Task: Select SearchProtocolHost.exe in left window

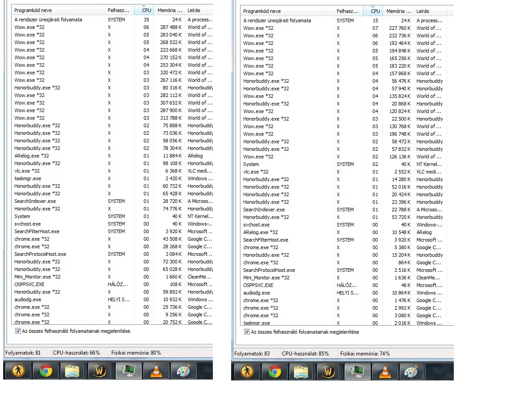Action: coord(112,254)
